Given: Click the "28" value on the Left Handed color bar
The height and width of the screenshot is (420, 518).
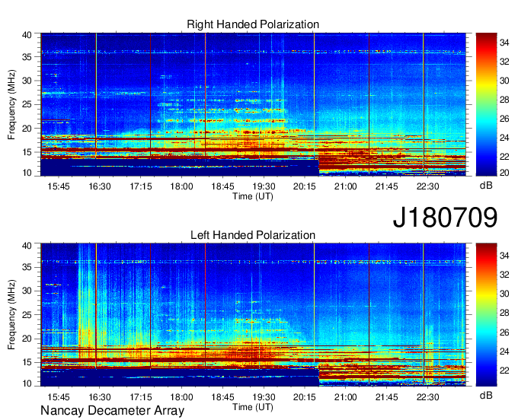Looking at the screenshot, I should tap(504, 313).
